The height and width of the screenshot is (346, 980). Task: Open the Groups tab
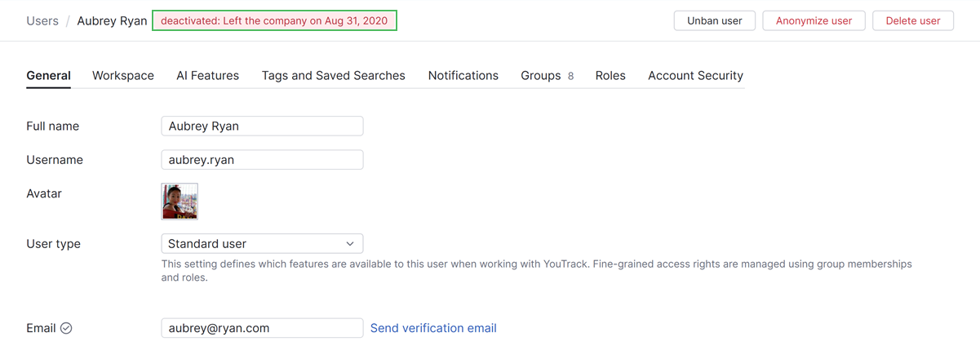[547, 75]
